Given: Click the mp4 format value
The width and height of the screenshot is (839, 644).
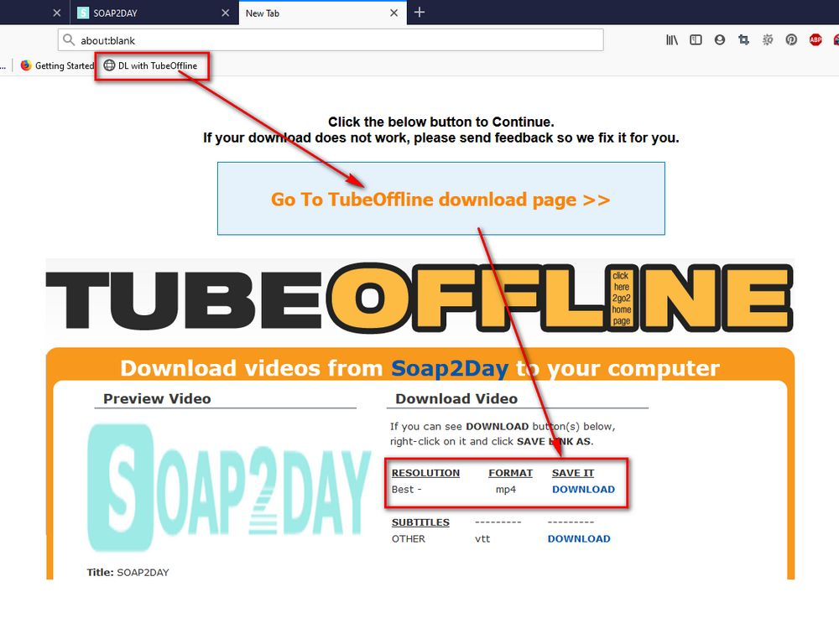Looking at the screenshot, I should [506, 490].
